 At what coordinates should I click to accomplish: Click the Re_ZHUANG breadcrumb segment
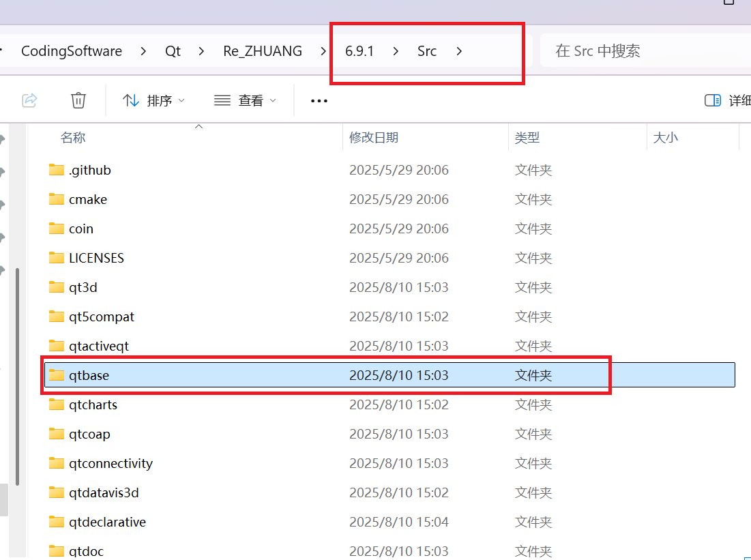(x=263, y=50)
